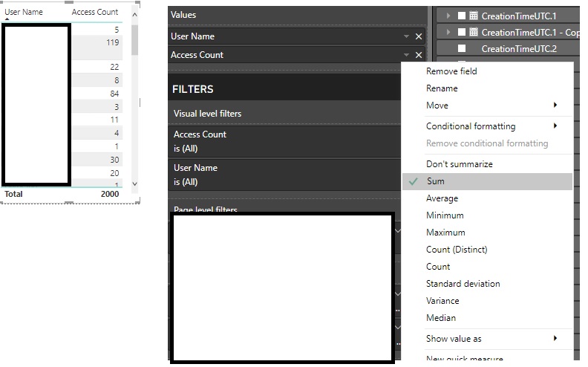Click the Access Count value 22
588x367 pixels.
click(114, 67)
